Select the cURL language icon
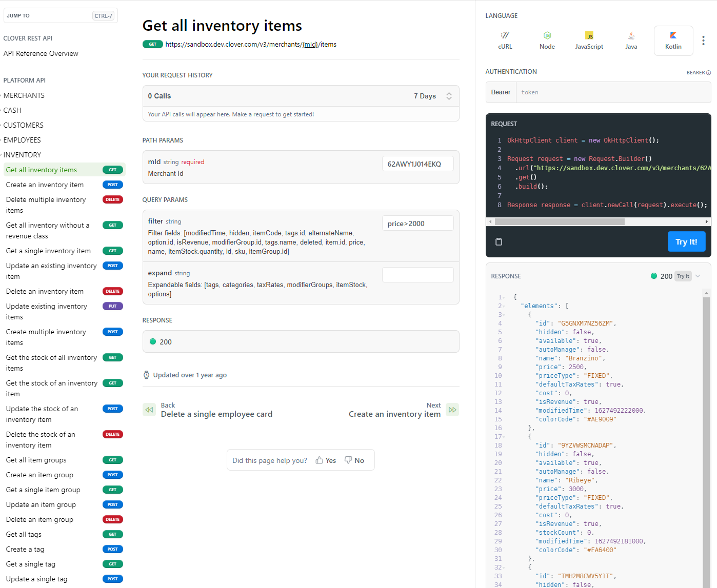Image resolution: width=717 pixels, height=588 pixels. point(505,35)
